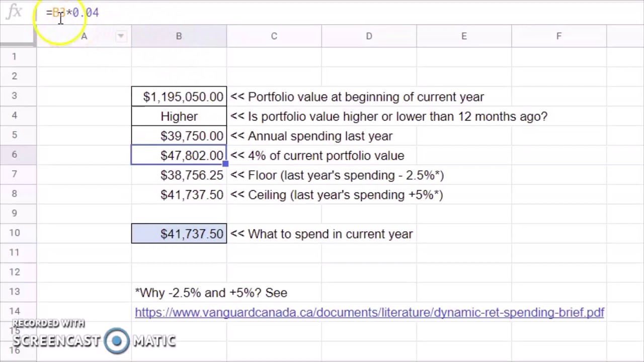Click the Why -2.5% and +5% note

click(x=211, y=293)
